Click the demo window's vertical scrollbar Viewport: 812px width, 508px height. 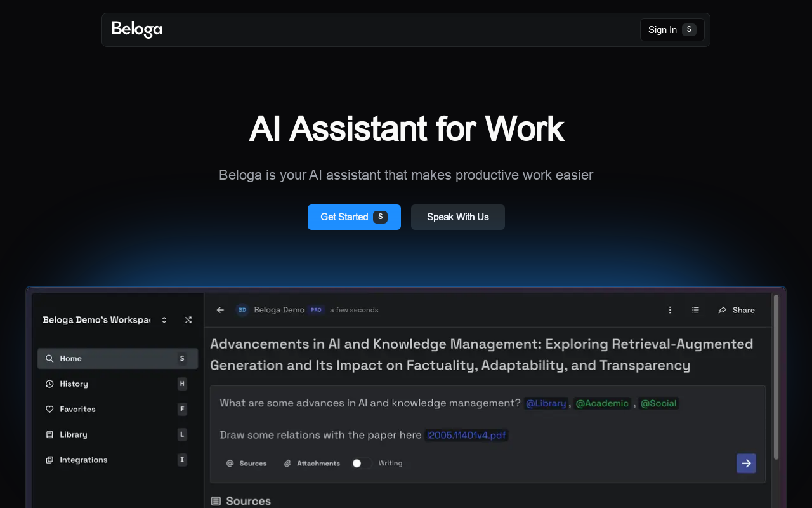[776, 377]
